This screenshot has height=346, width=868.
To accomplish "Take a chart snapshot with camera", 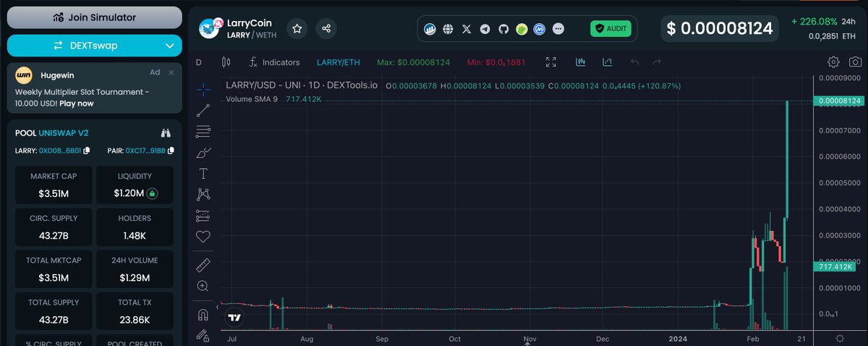I will [855, 62].
